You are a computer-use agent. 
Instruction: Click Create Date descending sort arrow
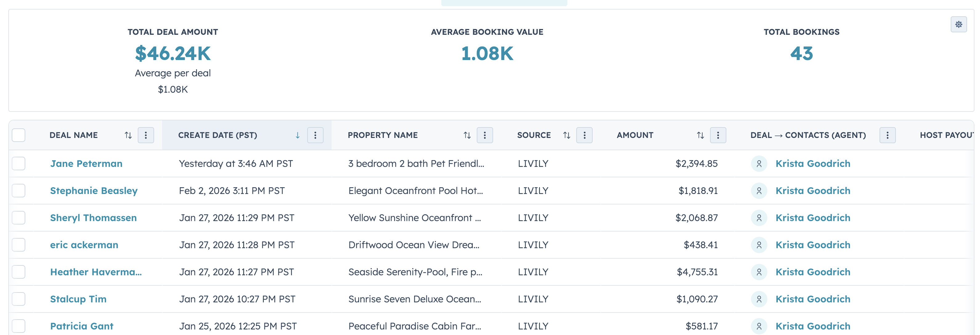pos(297,135)
